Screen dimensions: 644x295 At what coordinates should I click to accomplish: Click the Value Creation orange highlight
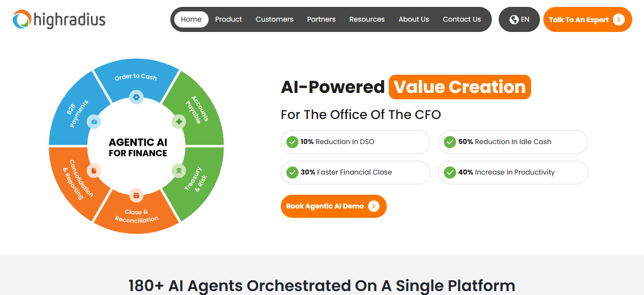(459, 87)
